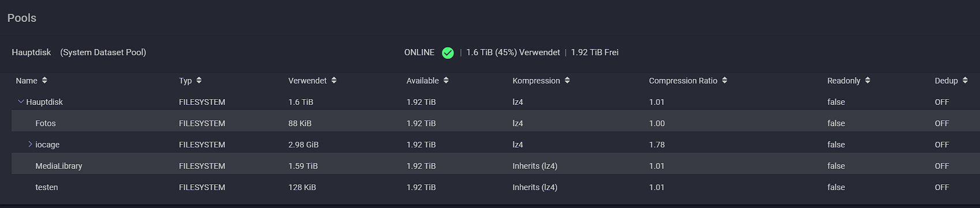The height and width of the screenshot is (208, 980).
Task: Click the Hauptdisk pool title
Action: click(x=31, y=52)
